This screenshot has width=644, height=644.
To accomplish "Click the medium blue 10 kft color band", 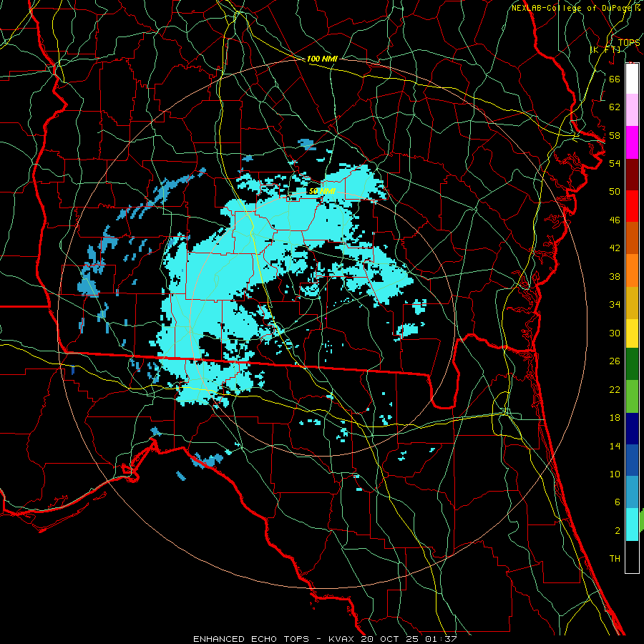I will pos(632,460).
